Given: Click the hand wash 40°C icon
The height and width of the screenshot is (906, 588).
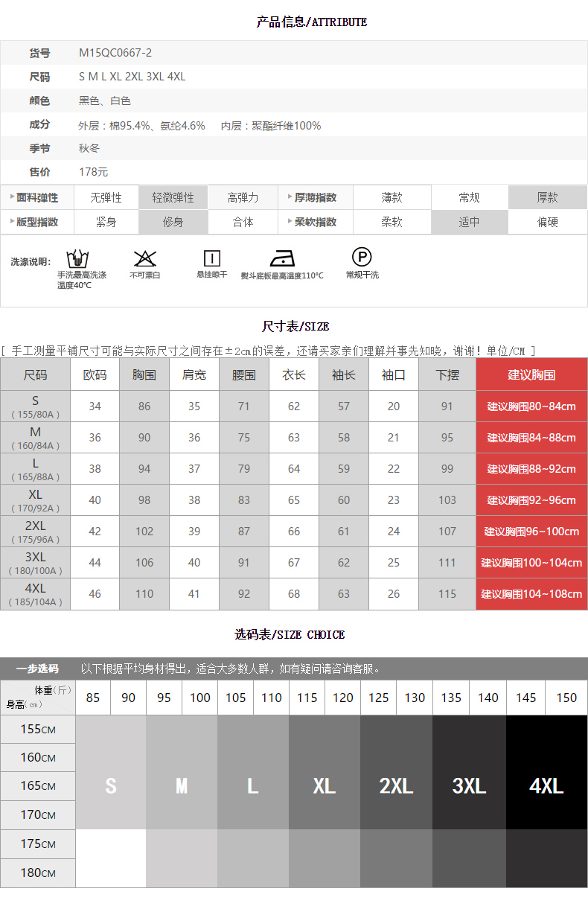Looking at the screenshot, I should [x=77, y=259].
